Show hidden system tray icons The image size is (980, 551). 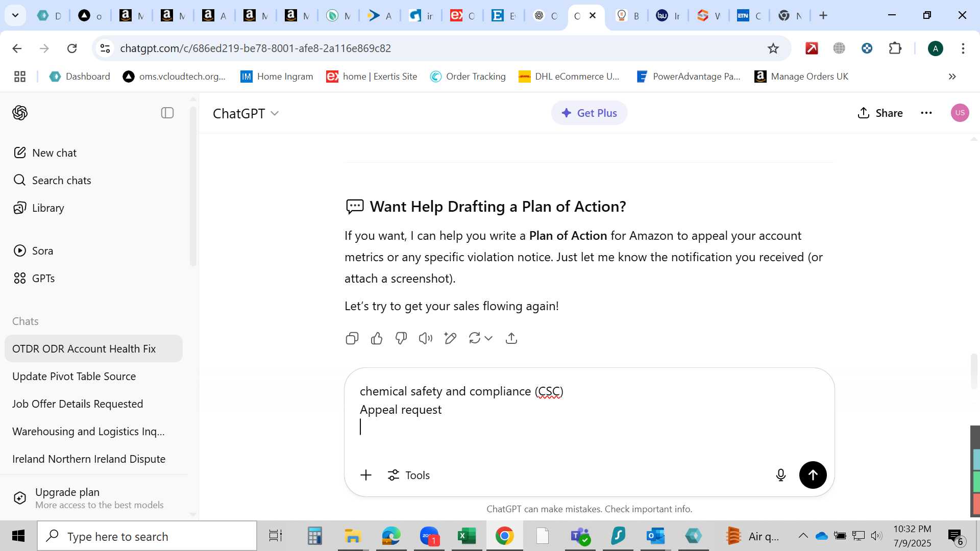tap(803, 536)
